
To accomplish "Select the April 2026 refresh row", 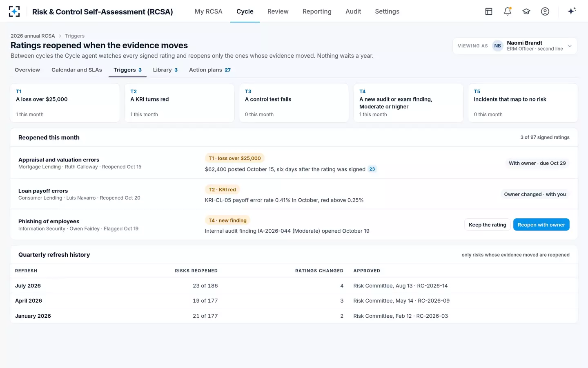I will coord(294,301).
